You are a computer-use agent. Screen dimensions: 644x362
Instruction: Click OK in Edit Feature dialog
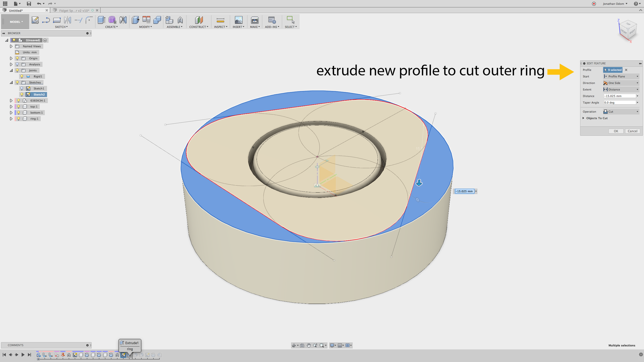pyautogui.click(x=616, y=131)
